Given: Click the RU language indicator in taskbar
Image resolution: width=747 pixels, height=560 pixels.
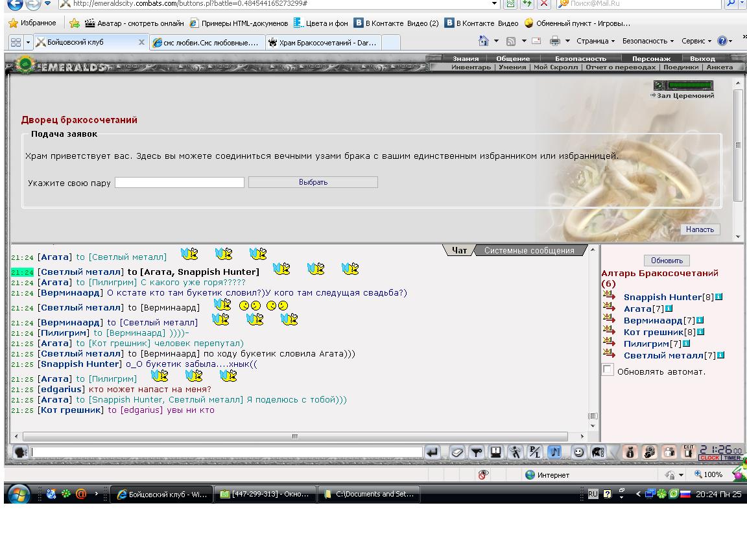Looking at the screenshot, I should (593, 495).
